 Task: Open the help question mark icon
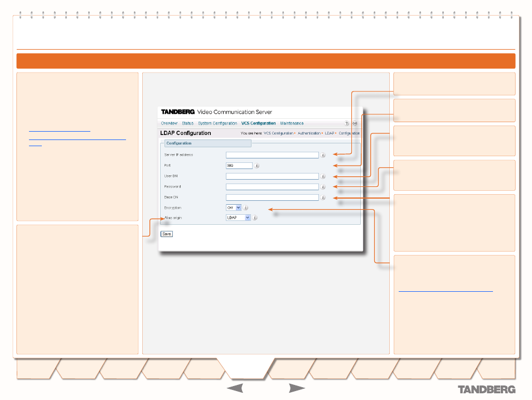coord(346,123)
